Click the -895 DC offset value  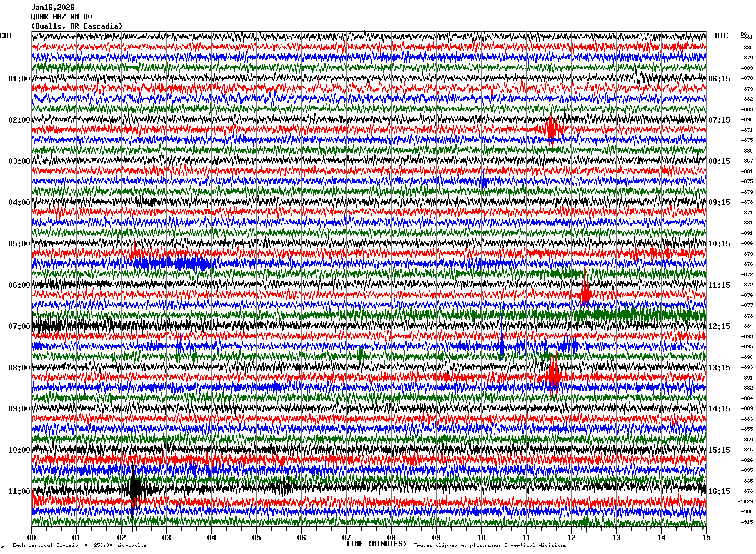(747, 346)
